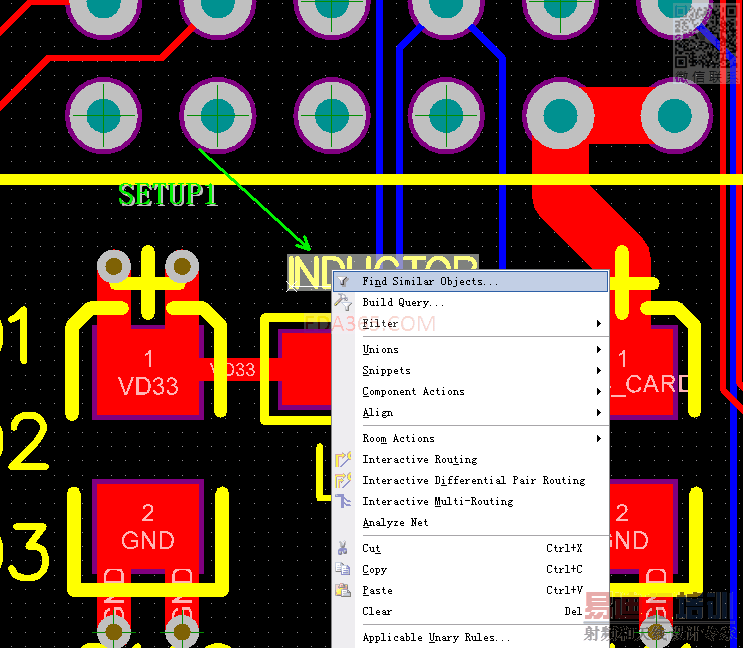
Task: Open Applicable Unary Rules entry
Action: tap(471, 638)
